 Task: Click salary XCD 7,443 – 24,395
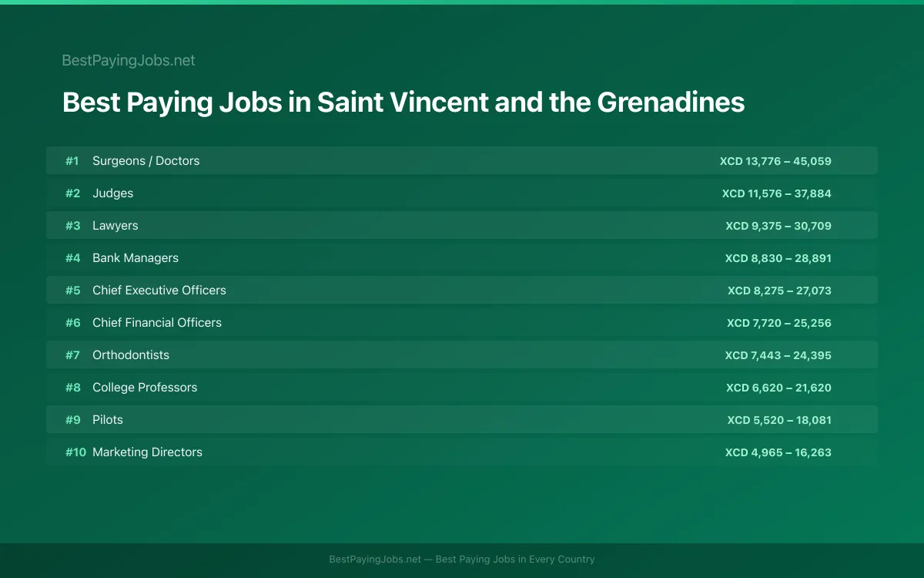pyautogui.click(x=778, y=355)
